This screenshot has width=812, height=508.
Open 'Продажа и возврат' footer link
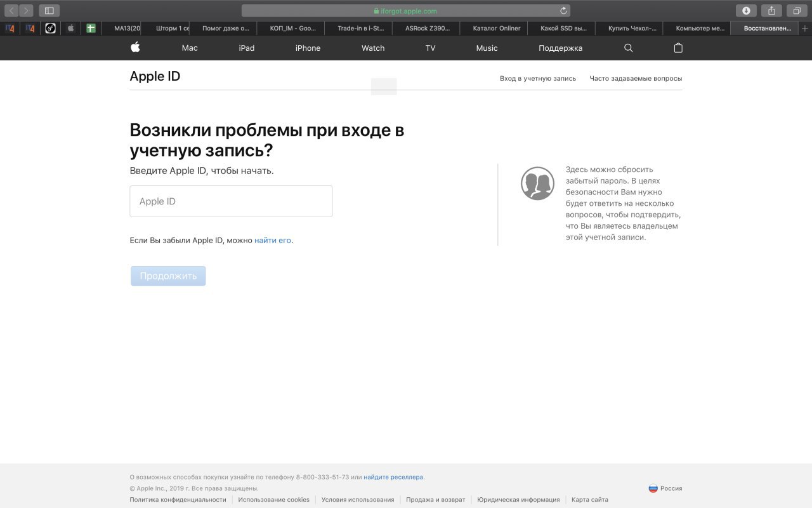point(436,500)
